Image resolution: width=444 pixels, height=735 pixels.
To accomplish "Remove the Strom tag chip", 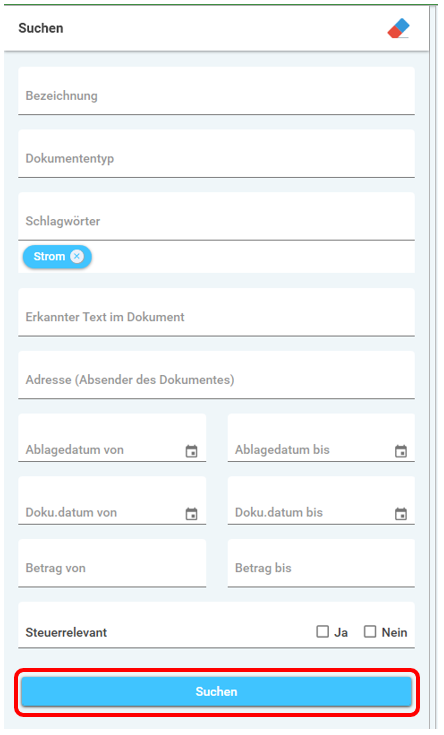I will tap(77, 256).
